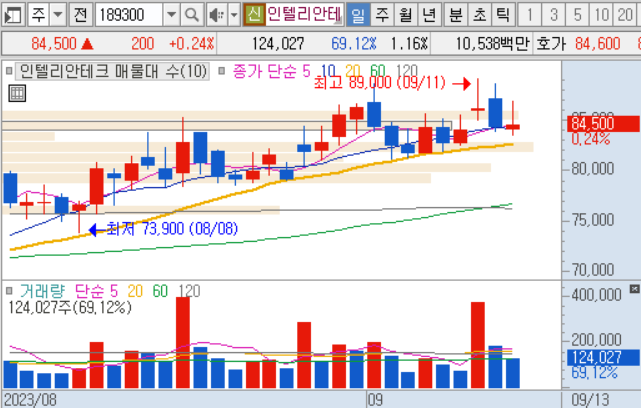
Task: Click the speaker sound icon
Action: point(216,15)
